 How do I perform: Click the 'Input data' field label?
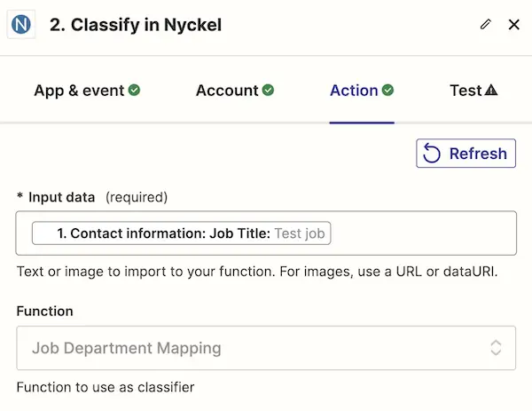[x=61, y=197]
